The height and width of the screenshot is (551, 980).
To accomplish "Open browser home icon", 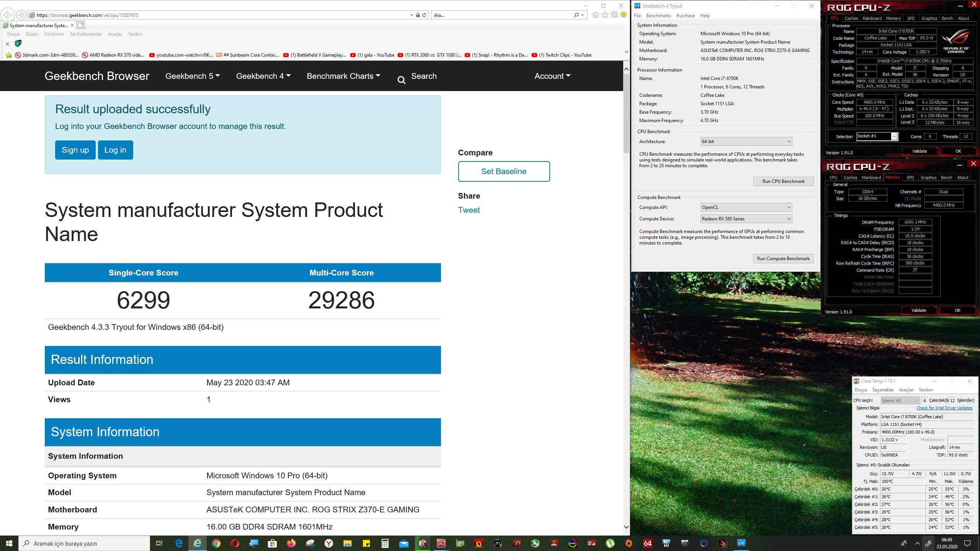I will click(x=595, y=15).
